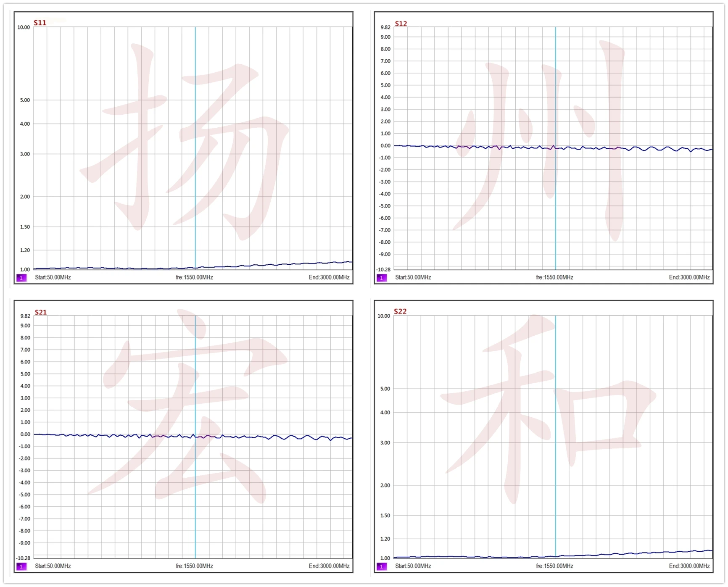Select the S21 chart title
This screenshot has height=587, width=728.
click(41, 312)
